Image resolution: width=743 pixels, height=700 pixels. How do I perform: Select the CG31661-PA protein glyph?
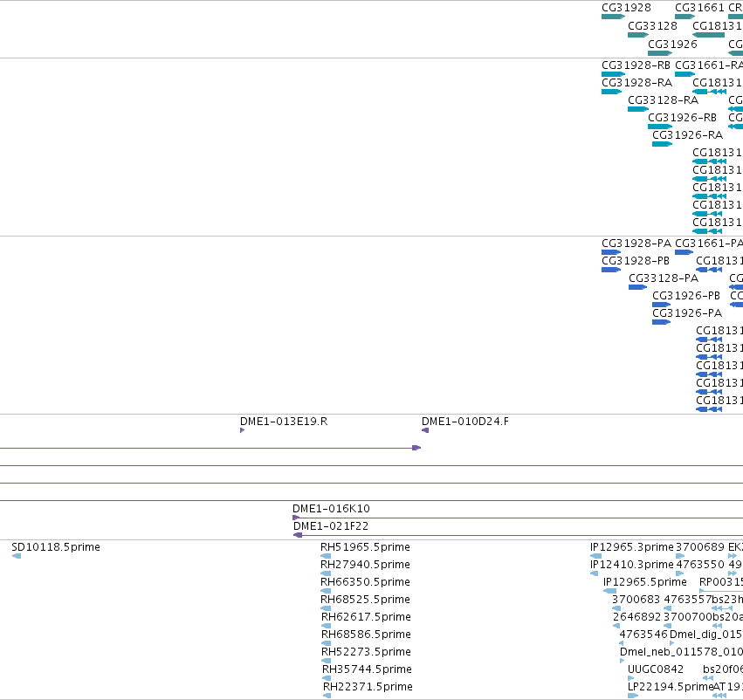(x=684, y=252)
